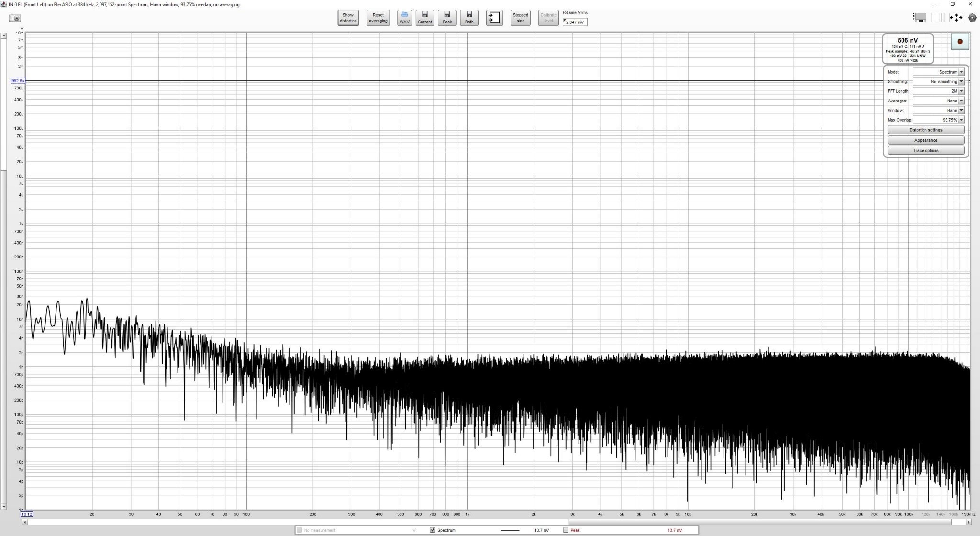Screen dimensions: 980x536
Task: Uncheck the Spectrum trace checkbox
Action: [433, 530]
